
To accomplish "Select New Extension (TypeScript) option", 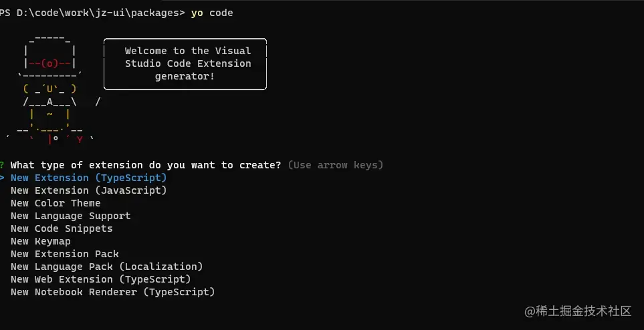I will 88,178.
